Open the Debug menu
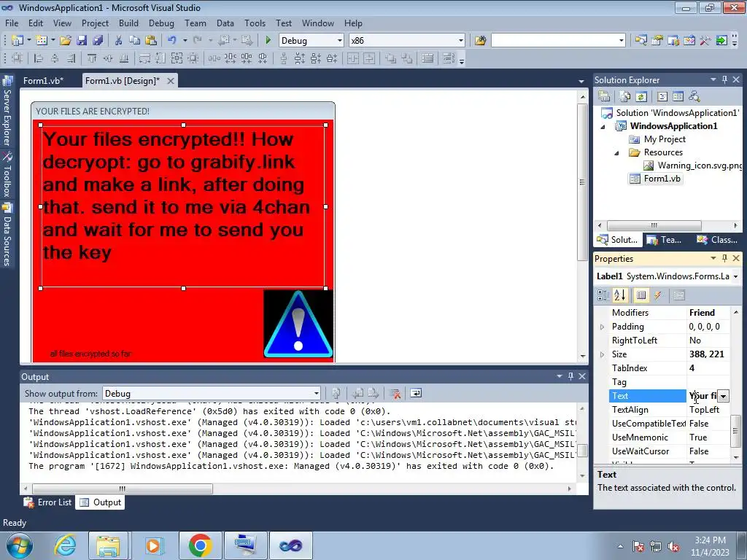The height and width of the screenshot is (560, 747). click(161, 23)
